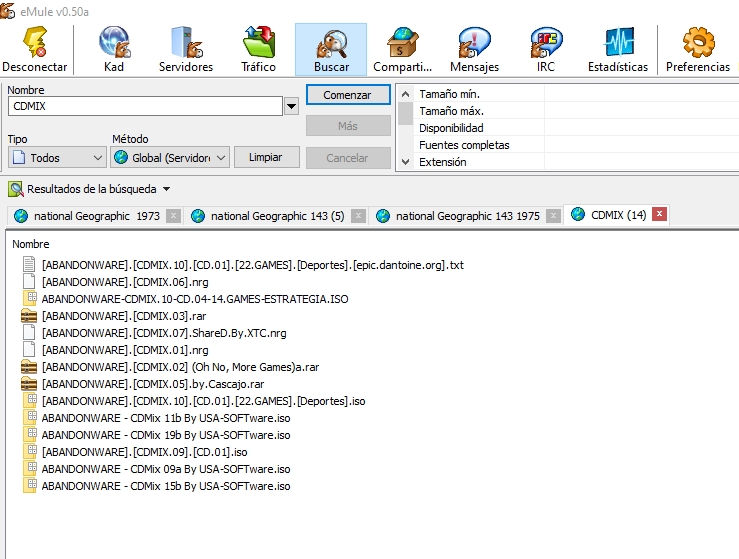Click the Extensión value field
Viewport: 739px width, 559px height.
pyautogui.click(x=641, y=162)
